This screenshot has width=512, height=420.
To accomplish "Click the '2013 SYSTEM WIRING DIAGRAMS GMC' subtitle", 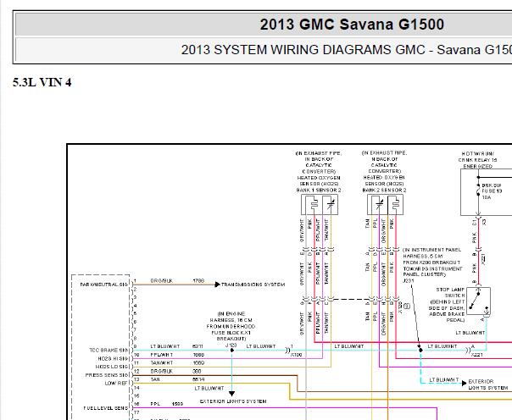I will click(303, 50).
